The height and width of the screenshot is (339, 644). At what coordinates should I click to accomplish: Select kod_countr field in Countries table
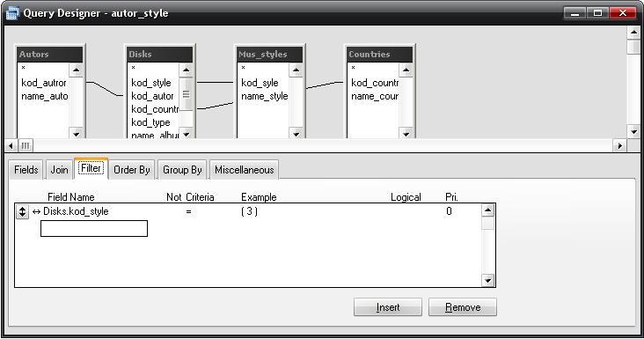[375, 83]
